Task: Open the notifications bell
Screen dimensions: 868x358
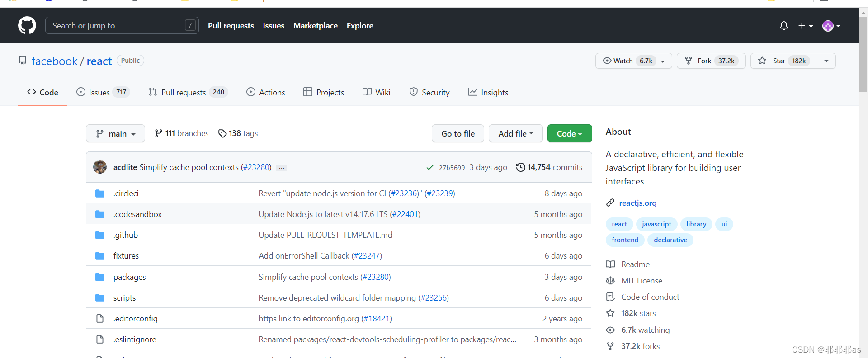Action: [784, 26]
